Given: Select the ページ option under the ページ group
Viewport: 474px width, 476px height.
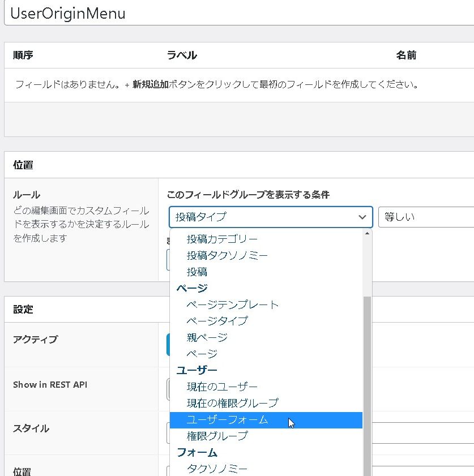Looking at the screenshot, I should pyautogui.click(x=202, y=354).
